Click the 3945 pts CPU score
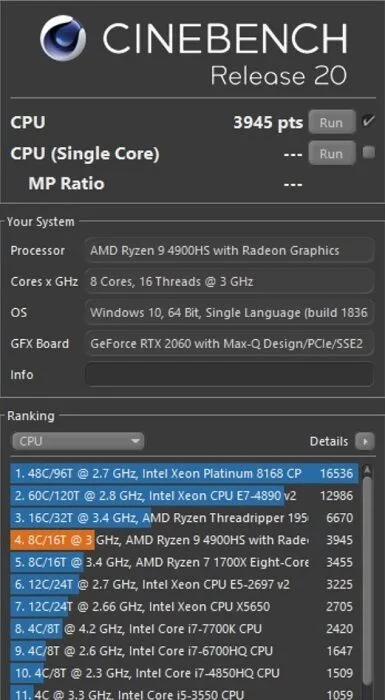 (x=268, y=122)
